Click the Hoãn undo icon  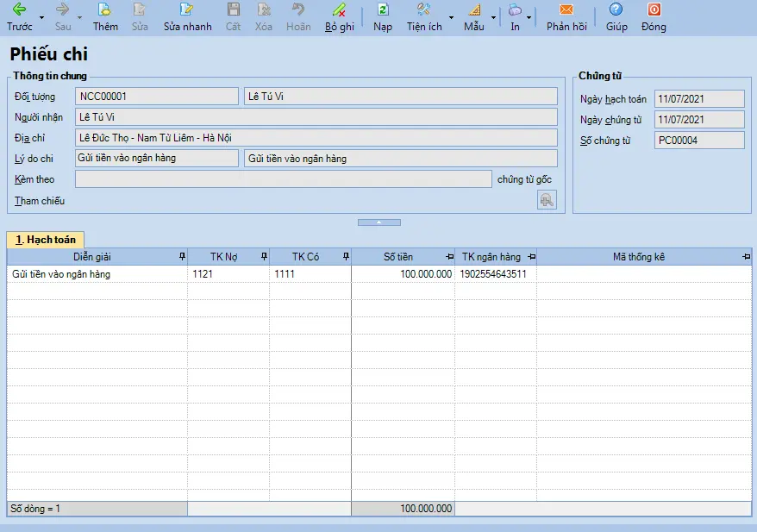[x=298, y=9]
